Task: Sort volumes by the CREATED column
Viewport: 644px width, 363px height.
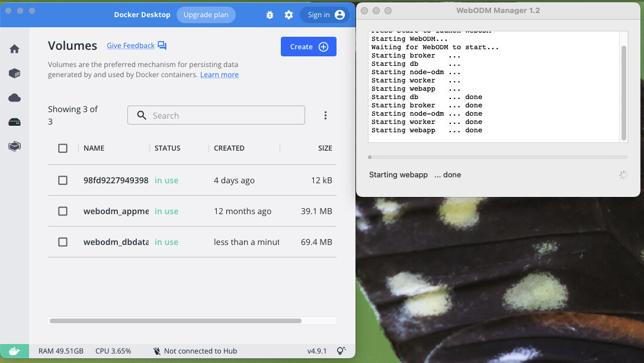Action: (x=229, y=148)
